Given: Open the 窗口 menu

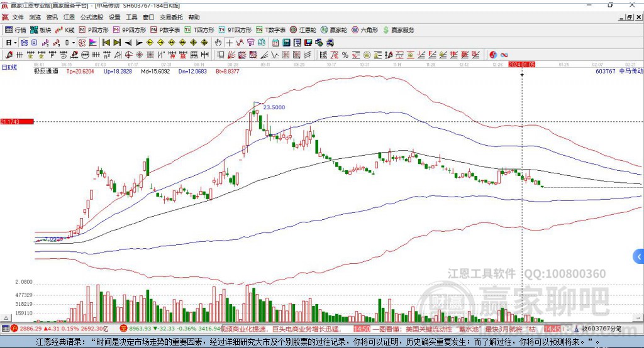Looking at the screenshot, I should (x=148, y=17).
